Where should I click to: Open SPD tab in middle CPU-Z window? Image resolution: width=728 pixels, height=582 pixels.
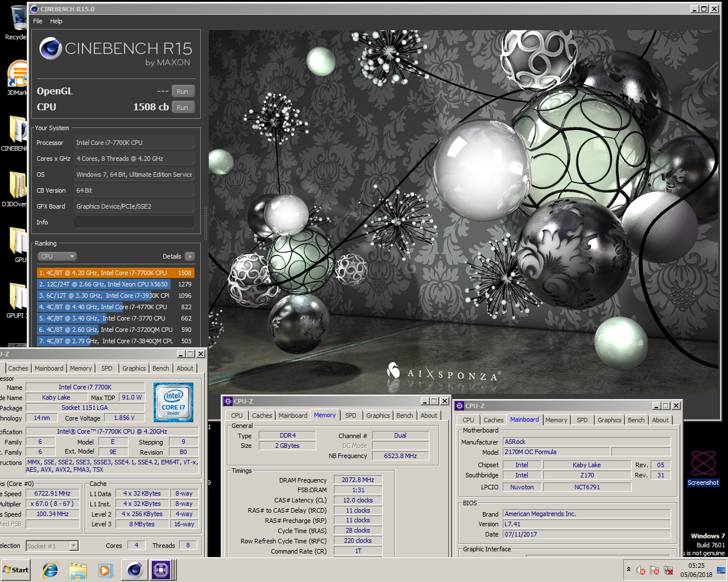[x=351, y=415]
